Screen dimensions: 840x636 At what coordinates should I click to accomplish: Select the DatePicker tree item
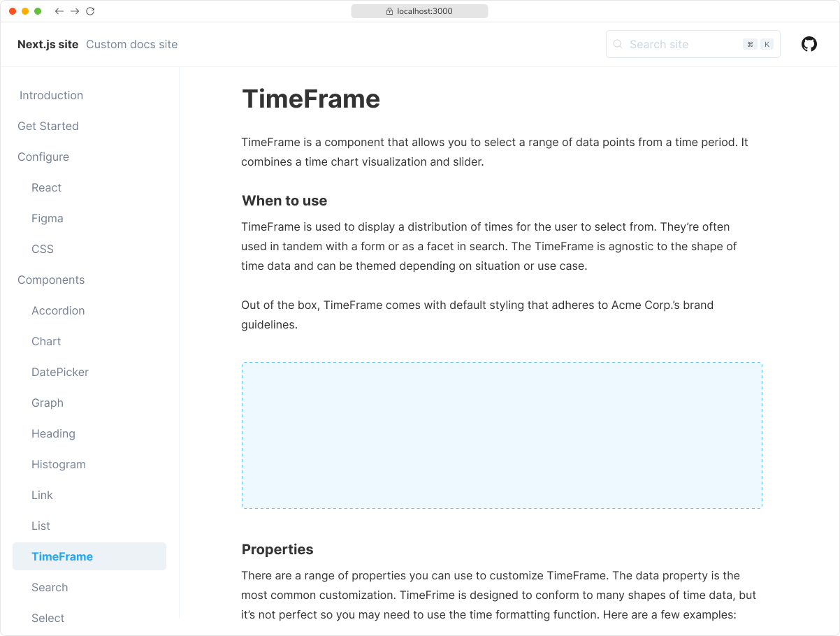click(x=60, y=372)
